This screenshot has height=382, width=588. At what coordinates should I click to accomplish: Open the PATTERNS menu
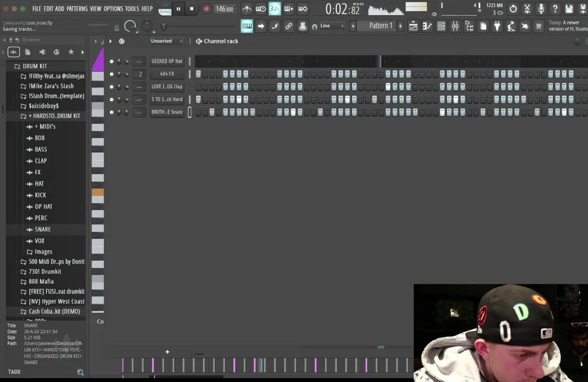point(77,8)
